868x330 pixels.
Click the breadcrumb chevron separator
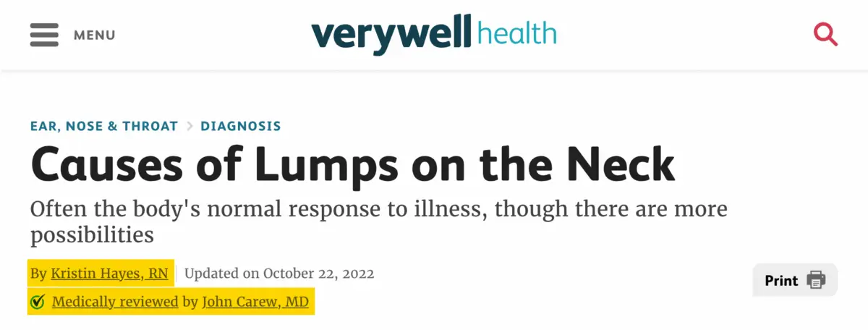(190, 126)
